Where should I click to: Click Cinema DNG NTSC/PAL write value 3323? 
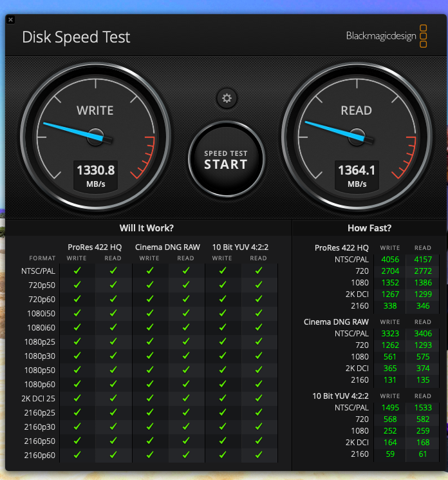coord(390,334)
